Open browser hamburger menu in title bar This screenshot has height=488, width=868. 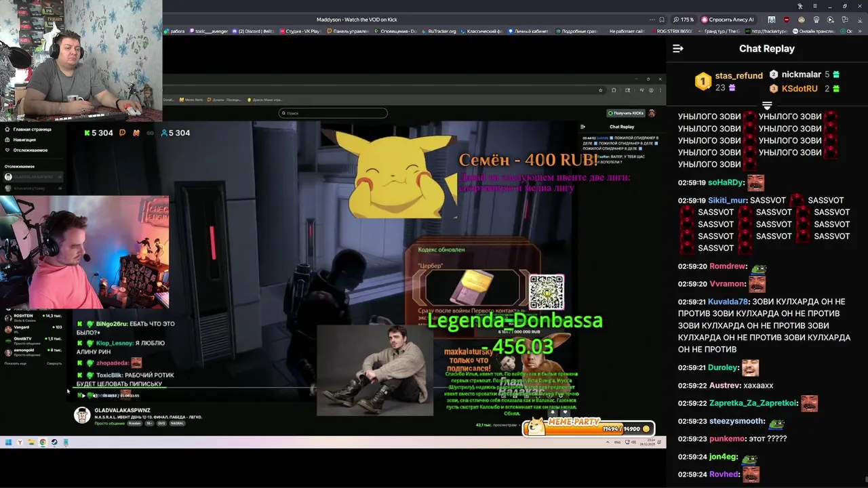click(815, 6)
